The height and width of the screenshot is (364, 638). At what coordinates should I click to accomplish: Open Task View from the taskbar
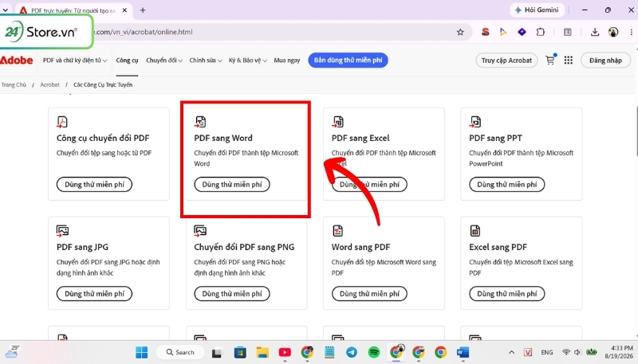pos(217,353)
